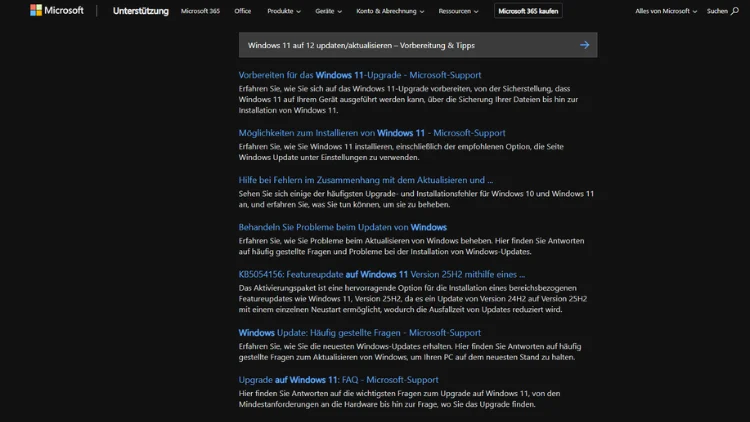This screenshot has width=750, height=422.
Task: Open the Unterstützung home link
Action: 141,11
